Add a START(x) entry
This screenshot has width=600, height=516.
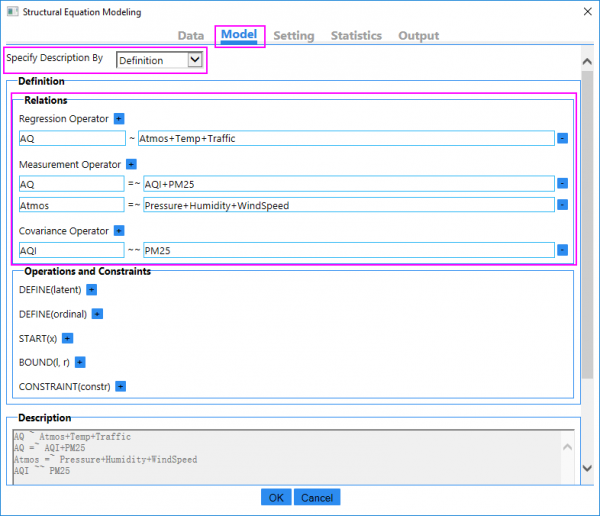[x=68, y=338]
